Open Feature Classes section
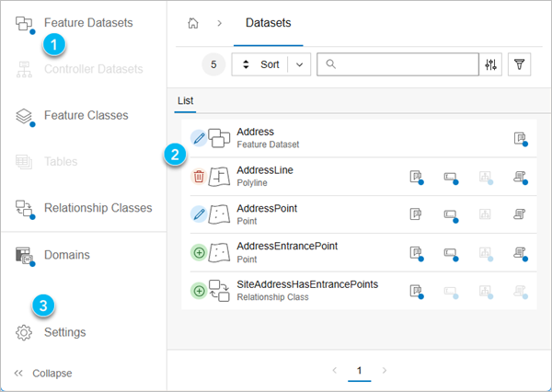552x392 pixels. pyautogui.click(x=86, y=116)
